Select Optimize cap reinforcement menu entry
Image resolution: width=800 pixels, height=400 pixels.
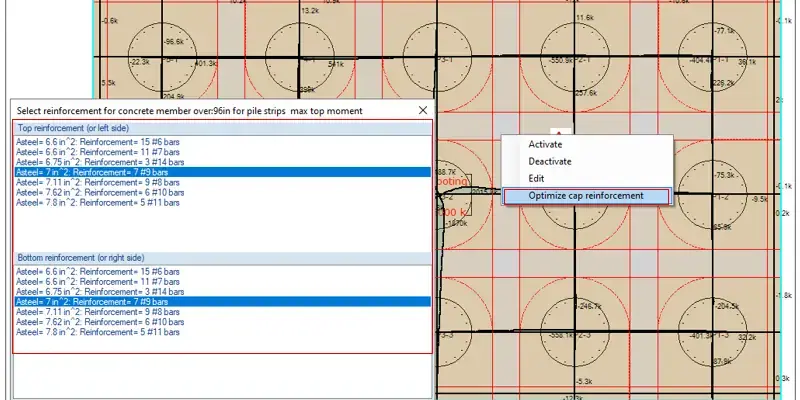[x=586, y=196]
